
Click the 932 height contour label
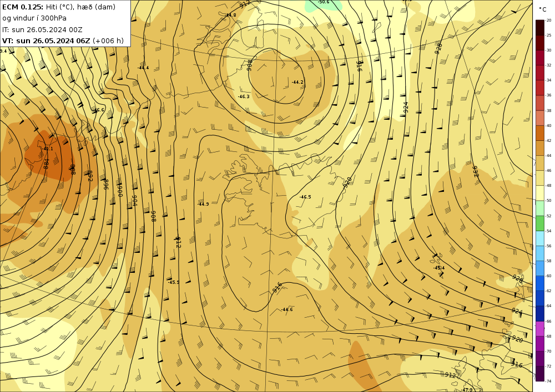click(x=476, y=171)
